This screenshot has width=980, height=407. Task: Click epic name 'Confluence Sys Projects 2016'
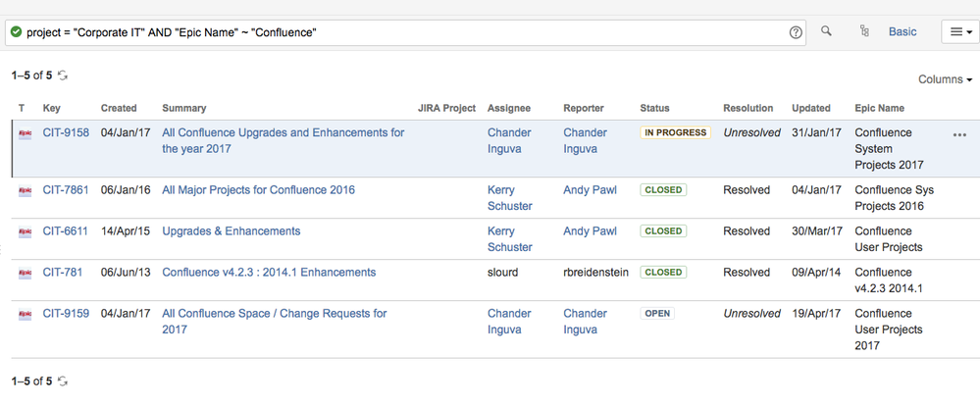click(x=895, y=197)
